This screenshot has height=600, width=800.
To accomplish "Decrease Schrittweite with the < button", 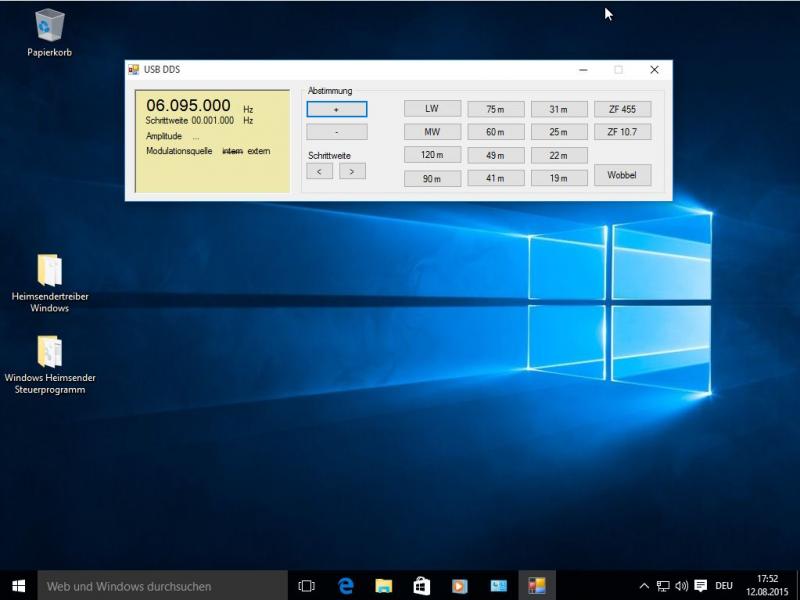I will pos(319,171).
